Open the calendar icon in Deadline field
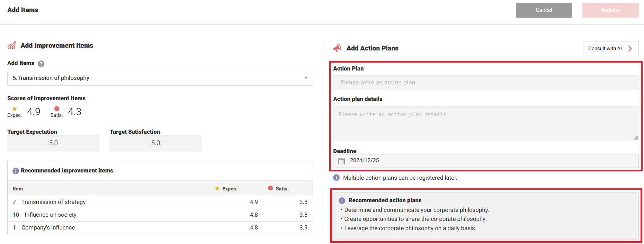Viewport: 644px width, 244px height. (x=342, y=161)
